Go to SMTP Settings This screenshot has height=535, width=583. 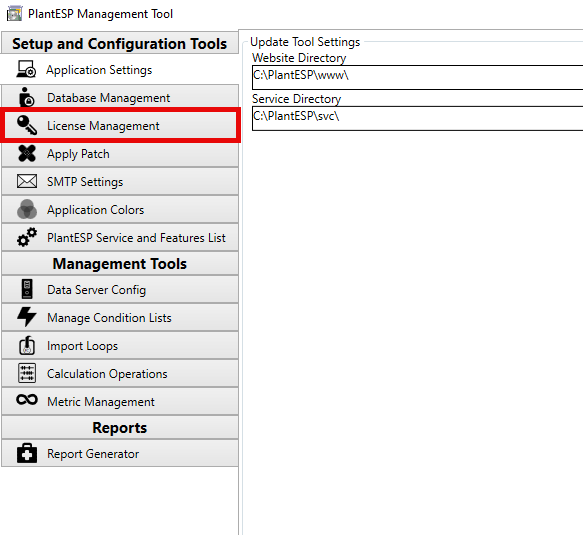click(x=120, y=181)
